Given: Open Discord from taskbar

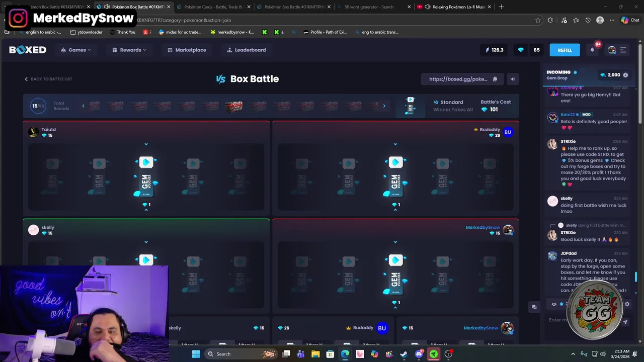Looking at the screenshot, I should pyautogui.click(x=419, y=354).
